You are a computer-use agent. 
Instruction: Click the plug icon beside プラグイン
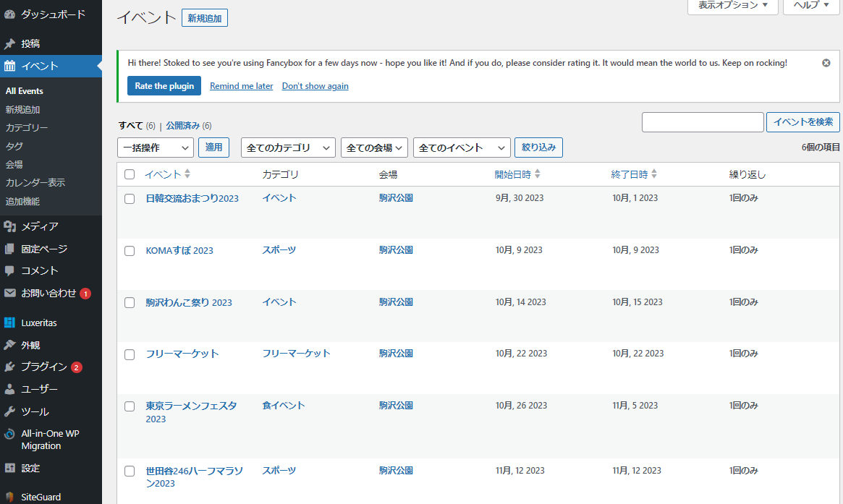9,367
